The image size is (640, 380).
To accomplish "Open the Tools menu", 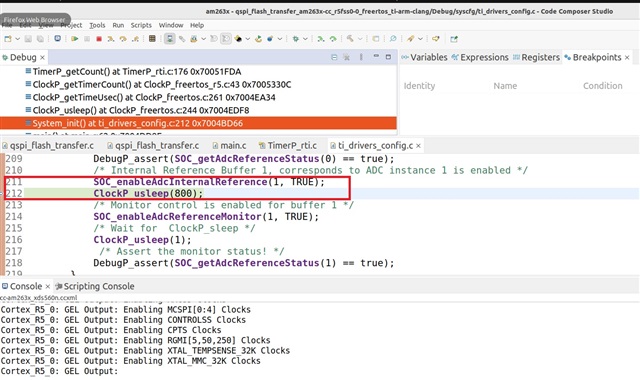I will 97,25.
